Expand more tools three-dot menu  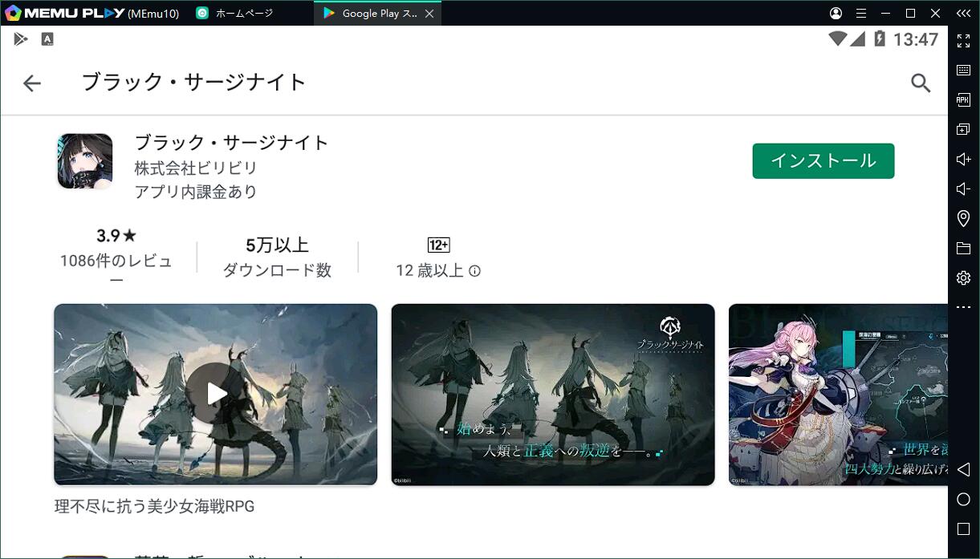[963, 308]
